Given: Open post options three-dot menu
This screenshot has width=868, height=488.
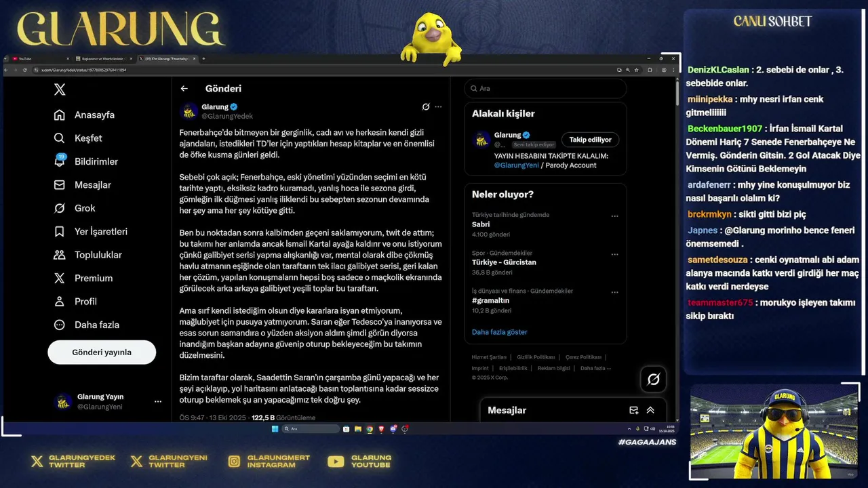Looking at the screenshot, I should pyautogui.click(x=438, y=107).
